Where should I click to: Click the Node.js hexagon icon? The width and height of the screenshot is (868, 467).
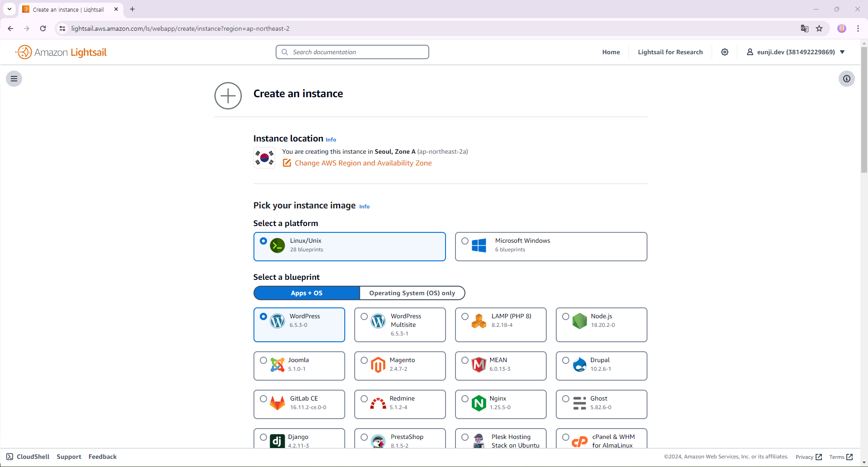click(580, 321)
